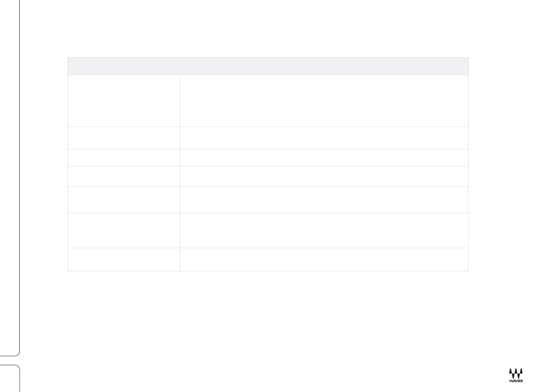Screen dimensions: 554x392
Task: Select the fourth body row's left cell
Action: point(124,177)
